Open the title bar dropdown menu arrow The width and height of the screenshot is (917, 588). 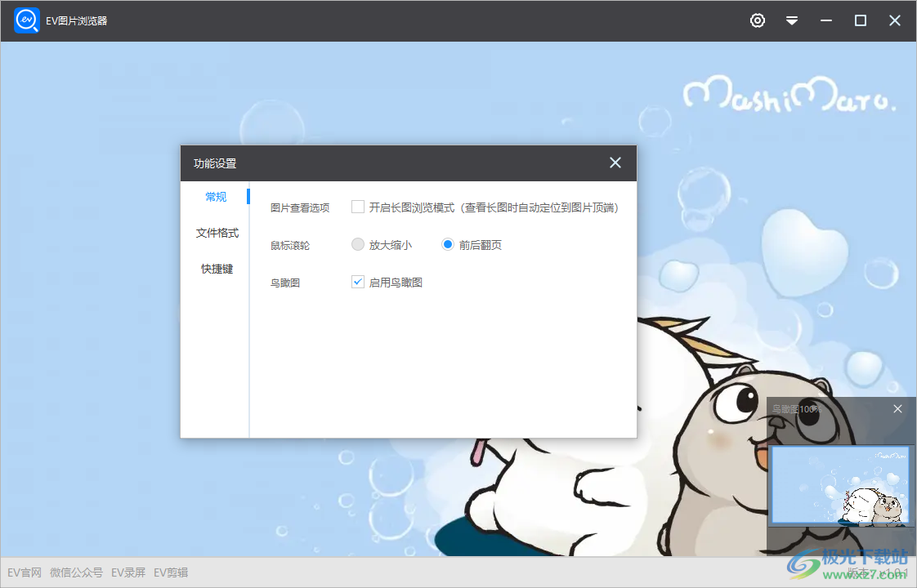[792, 20]
